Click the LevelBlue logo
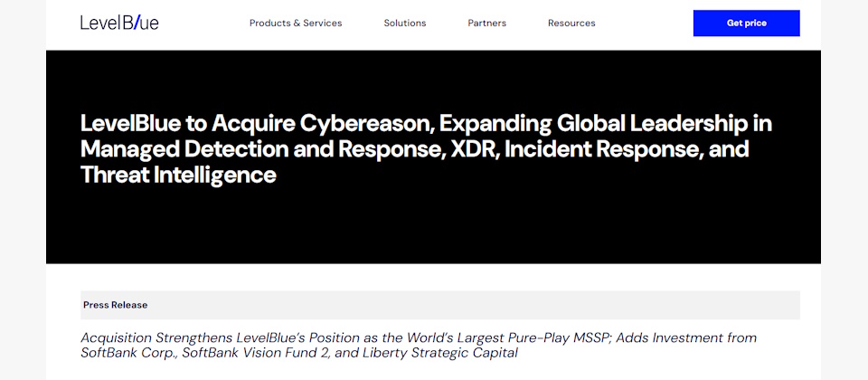The width and height of the screenshot is (868, 380). tap(119, 23)
